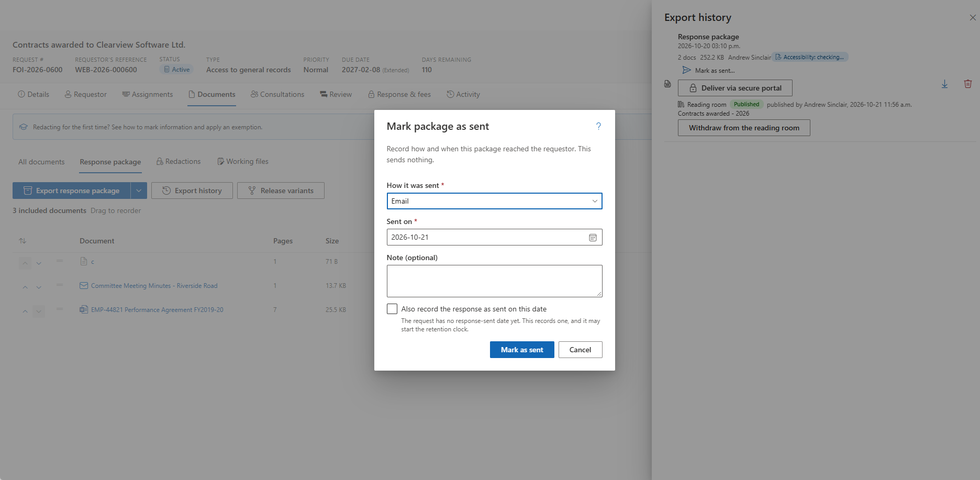Click the Sent on date field
Viewport: 980px width, 480px height.
[x=494, y=237]
